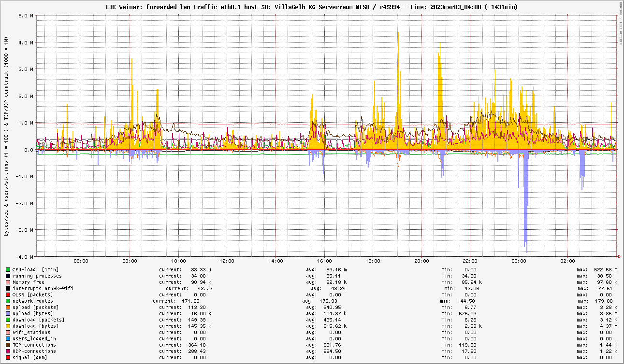Click the 06:00 time axis label
The height and width of the screenshot is (364, 624).
(81, 261)
